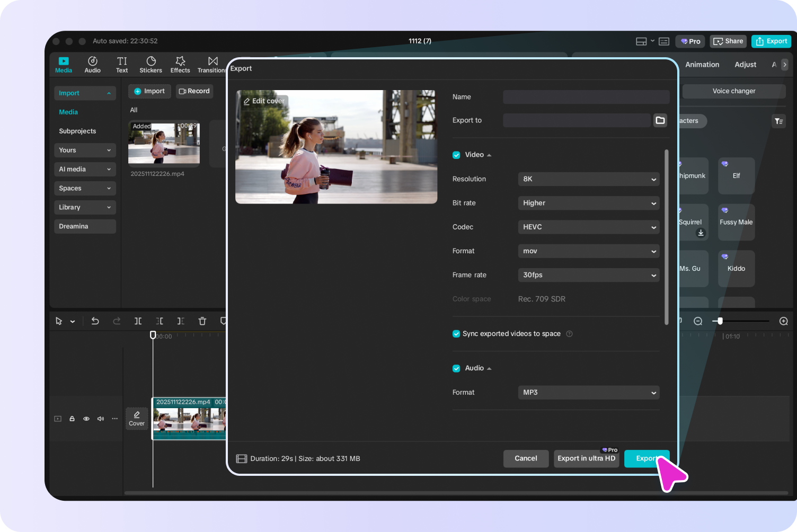The width and height of the screenshot is (797, 532).
Task: Cancel the export dialog
Action: 526,458
